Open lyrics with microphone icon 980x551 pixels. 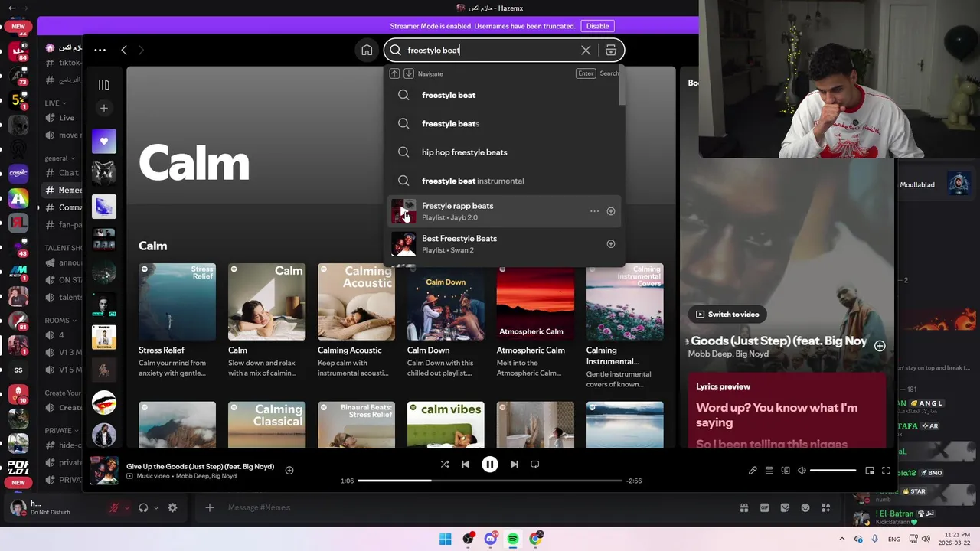click(753, 471)
